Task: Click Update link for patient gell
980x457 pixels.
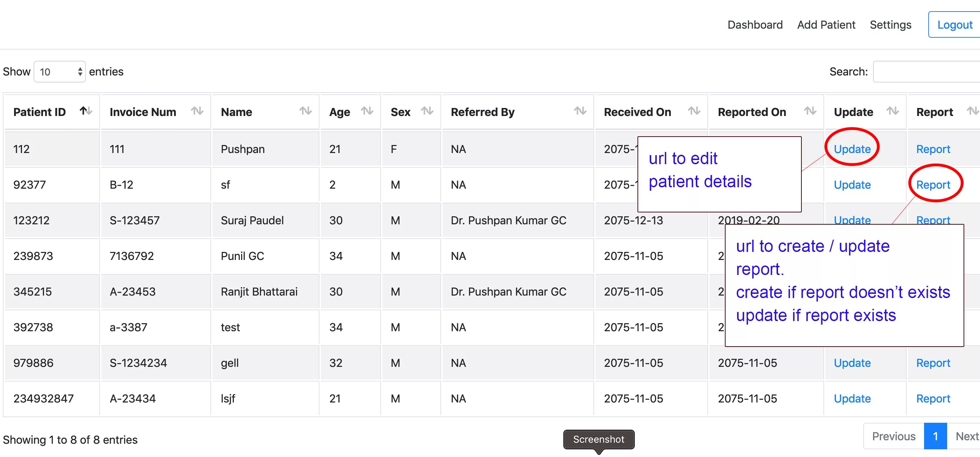Action: [x=852, y=363]
